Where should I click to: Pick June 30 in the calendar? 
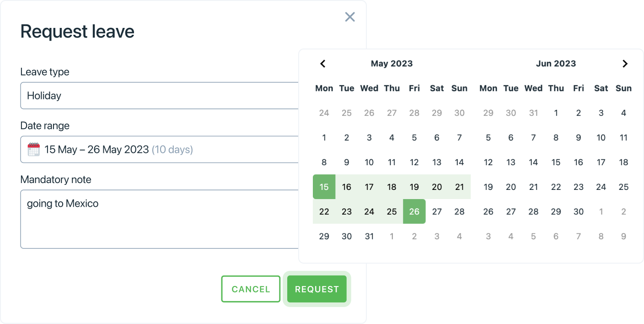pos(578,211)
